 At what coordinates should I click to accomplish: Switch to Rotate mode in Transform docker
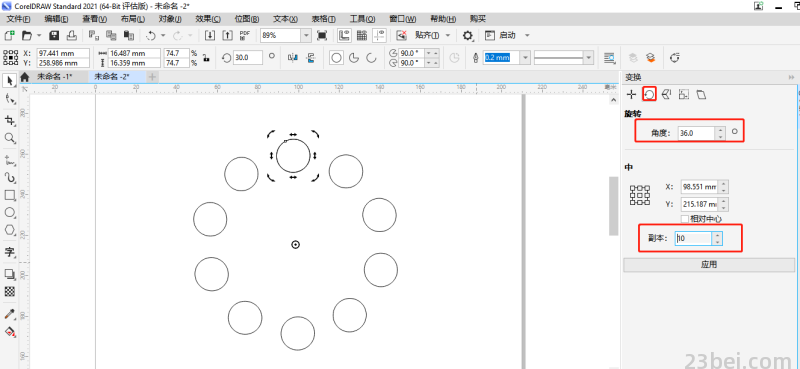pyautogui.click(x=649, y=94)
